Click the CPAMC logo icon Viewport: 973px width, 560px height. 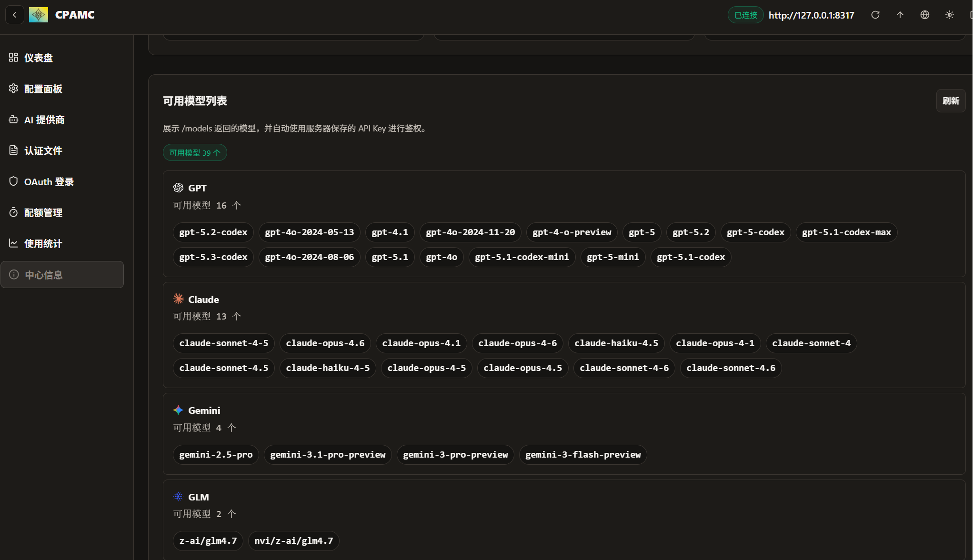point(39,15)
